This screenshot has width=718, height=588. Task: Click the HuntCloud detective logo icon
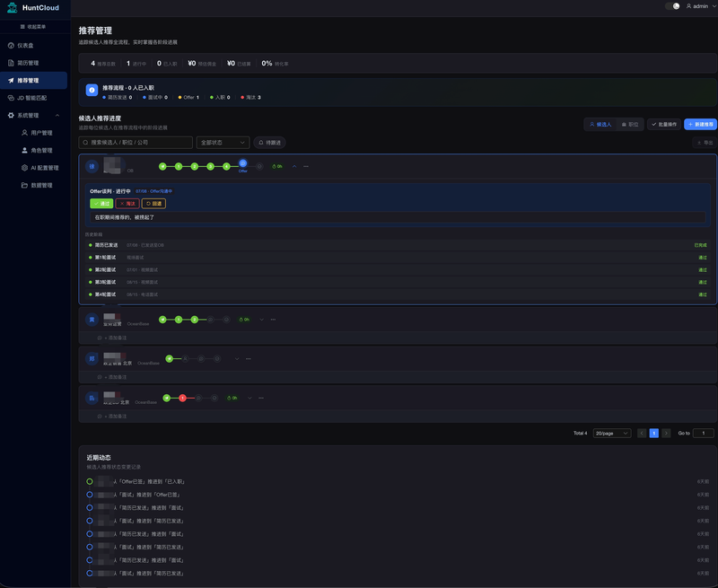click(13, 7)
